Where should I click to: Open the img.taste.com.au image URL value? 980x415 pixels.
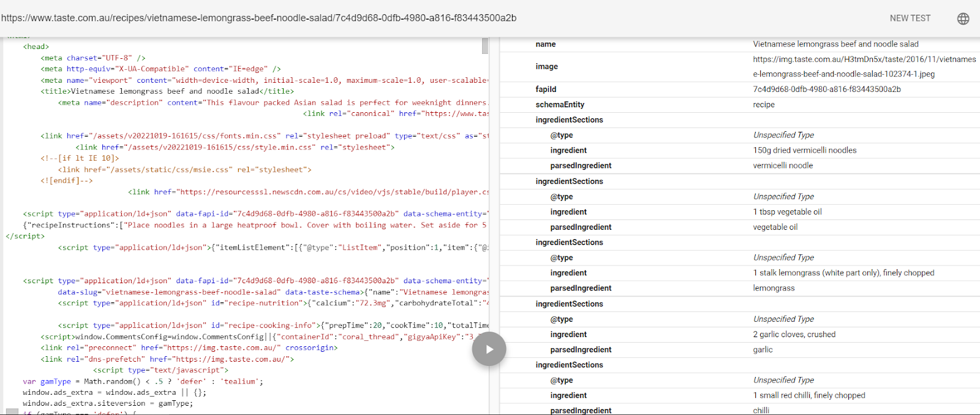[864, 59]
